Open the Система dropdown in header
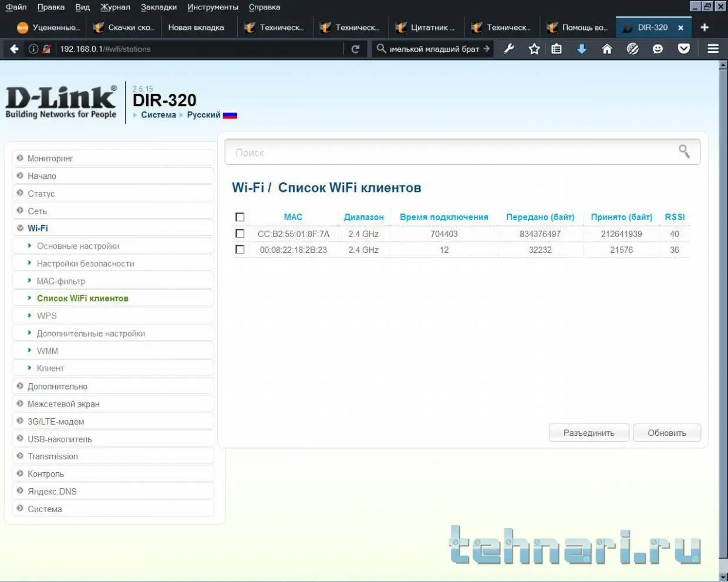The width and height of the screenshot is (728, 582). click(158, 115)
